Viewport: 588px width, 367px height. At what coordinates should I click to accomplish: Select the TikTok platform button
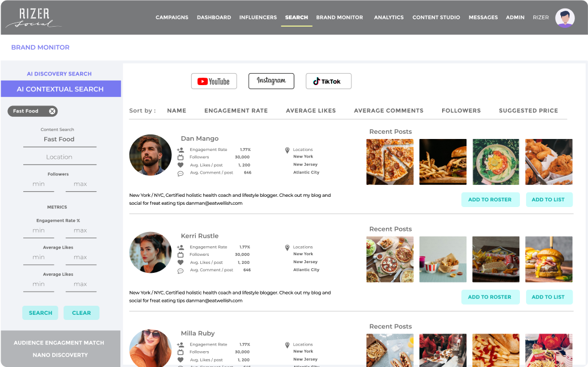click(x=329, y=81)
